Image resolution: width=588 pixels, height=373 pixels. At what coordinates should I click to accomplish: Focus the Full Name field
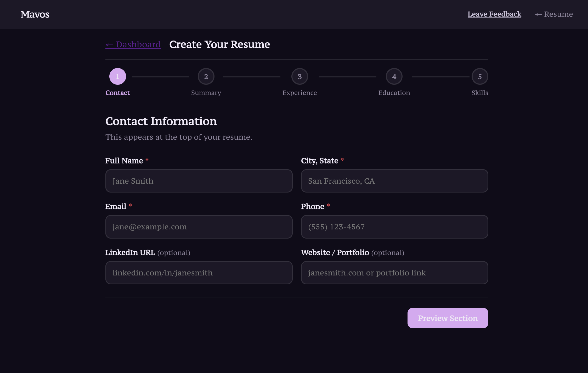[x=199, y=181]
